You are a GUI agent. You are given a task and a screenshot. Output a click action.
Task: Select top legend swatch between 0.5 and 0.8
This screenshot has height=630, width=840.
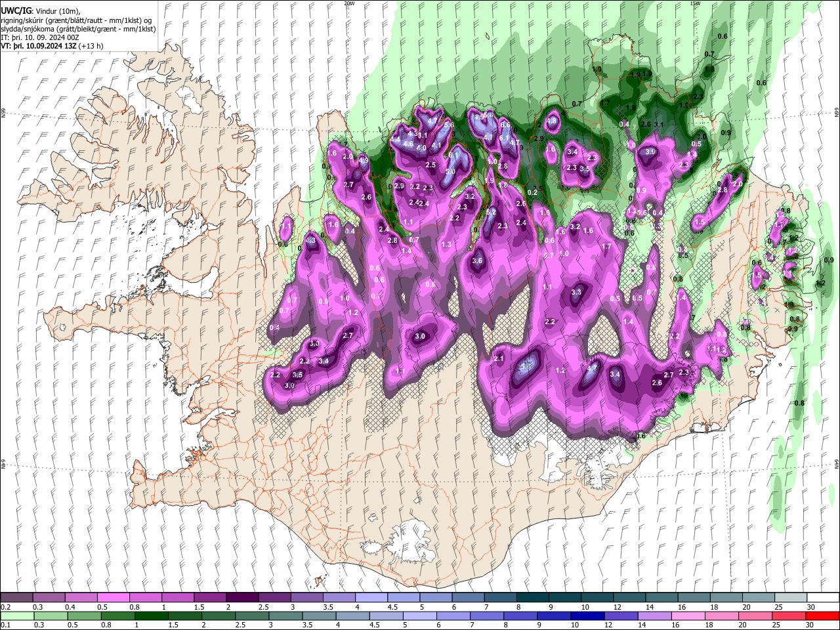(113, 598)
